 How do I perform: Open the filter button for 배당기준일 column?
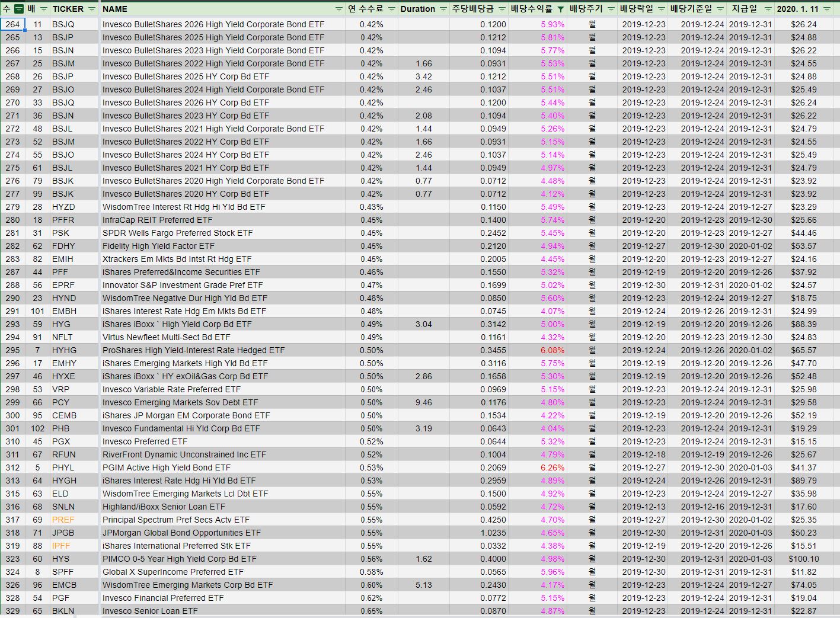(720, 9)
